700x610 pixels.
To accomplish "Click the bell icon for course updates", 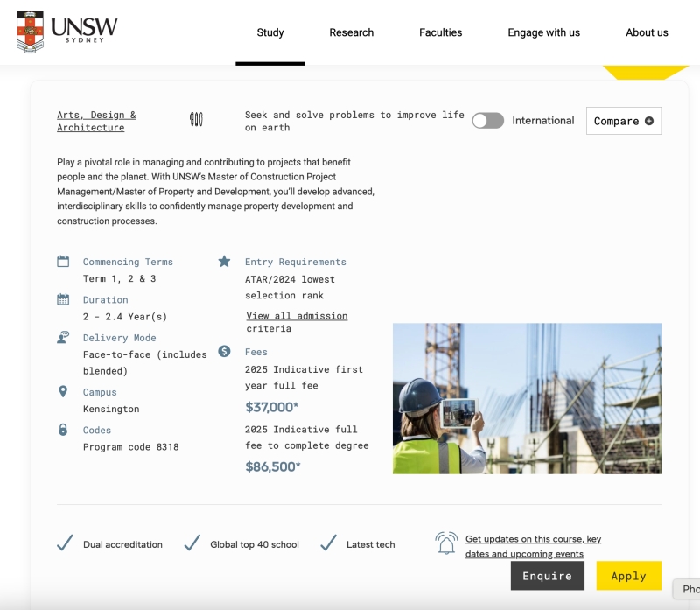I will 446,543.
